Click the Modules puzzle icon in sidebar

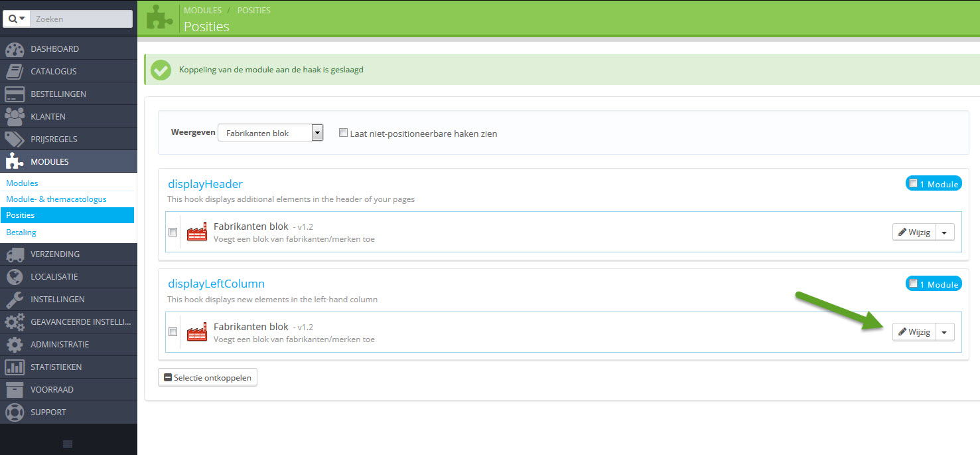(15, 161)
